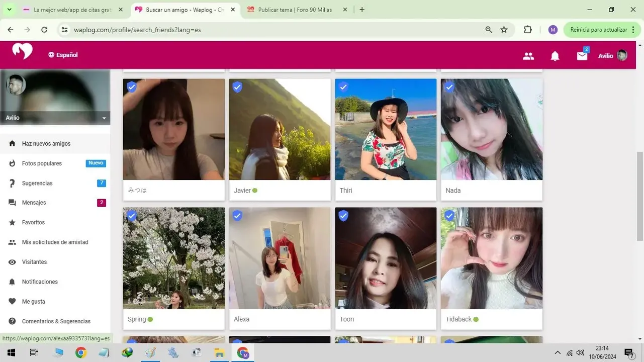
Task: Click the question mark icon for Sugerencias
Action: click(12, 184)
